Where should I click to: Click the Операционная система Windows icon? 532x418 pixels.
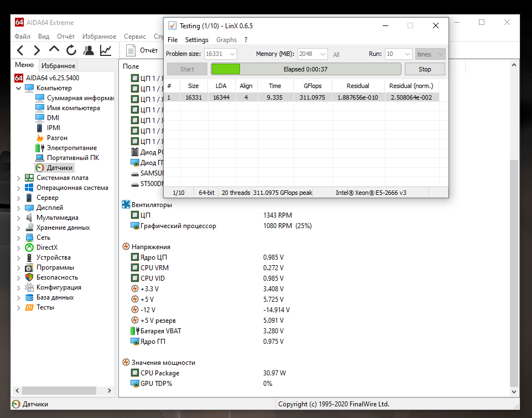(29, 188)
